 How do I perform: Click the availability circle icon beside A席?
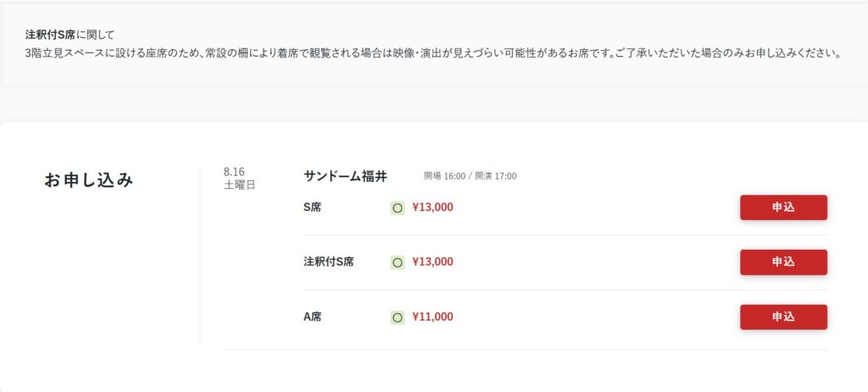[x=397, y=317]
